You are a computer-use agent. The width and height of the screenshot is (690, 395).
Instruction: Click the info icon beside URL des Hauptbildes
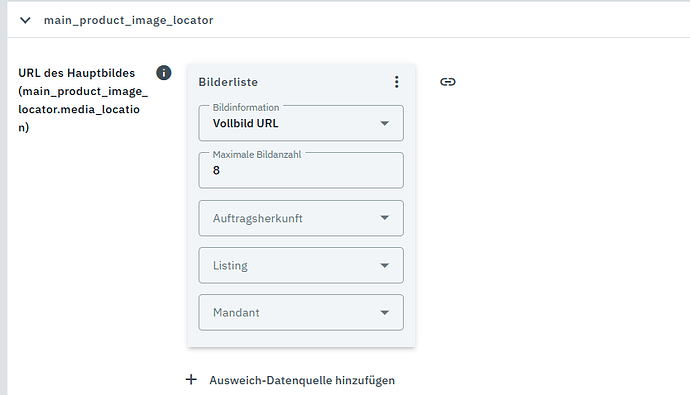[164, 73]
